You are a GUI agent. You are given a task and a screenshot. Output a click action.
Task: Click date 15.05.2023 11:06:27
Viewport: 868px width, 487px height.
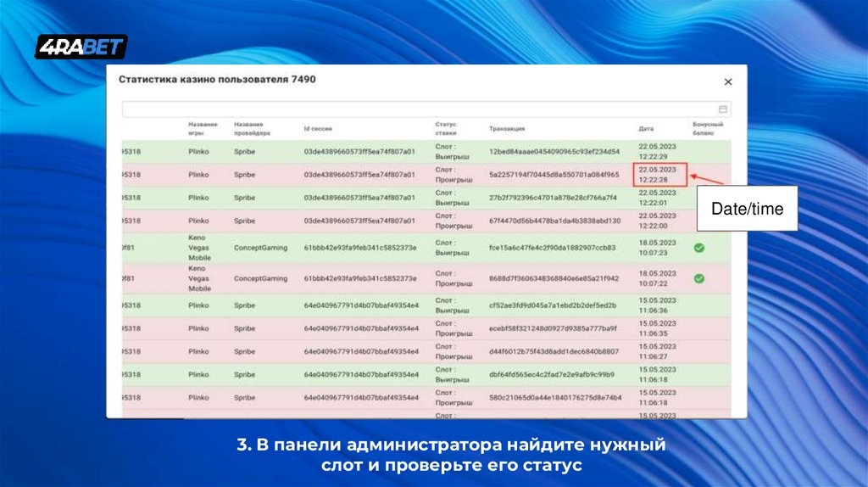[657, 351]
